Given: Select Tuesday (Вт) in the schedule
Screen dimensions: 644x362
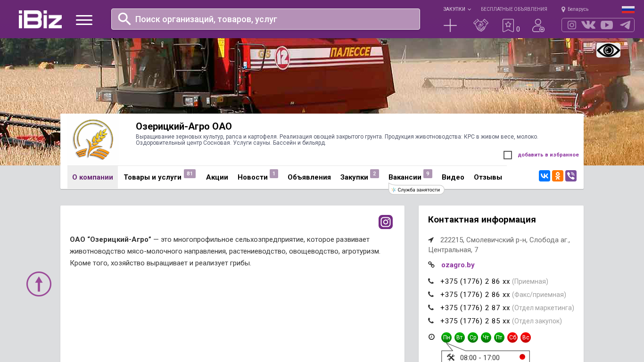Looking at the screenshot, I should pos(460,337).
